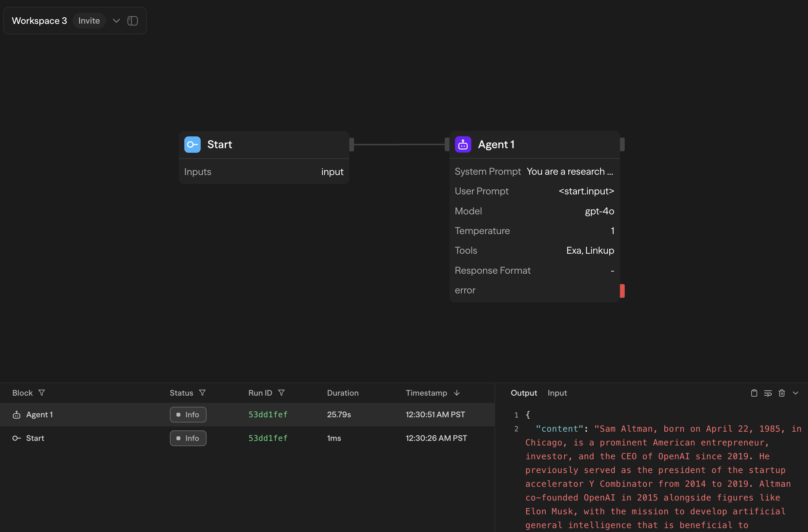Click the Timestamp sort arrow
The width and height of the screenshot is (808, 532).
[456, 393]
